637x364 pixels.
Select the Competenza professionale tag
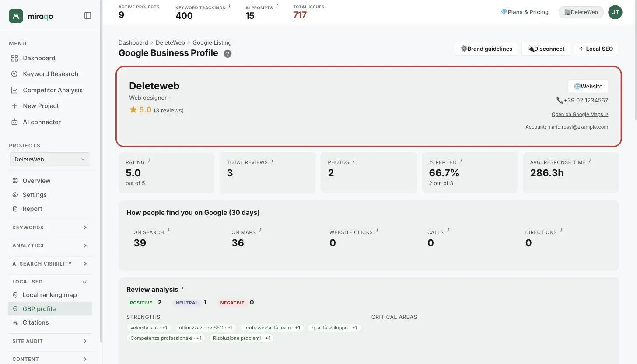click(x=166, y=338)
